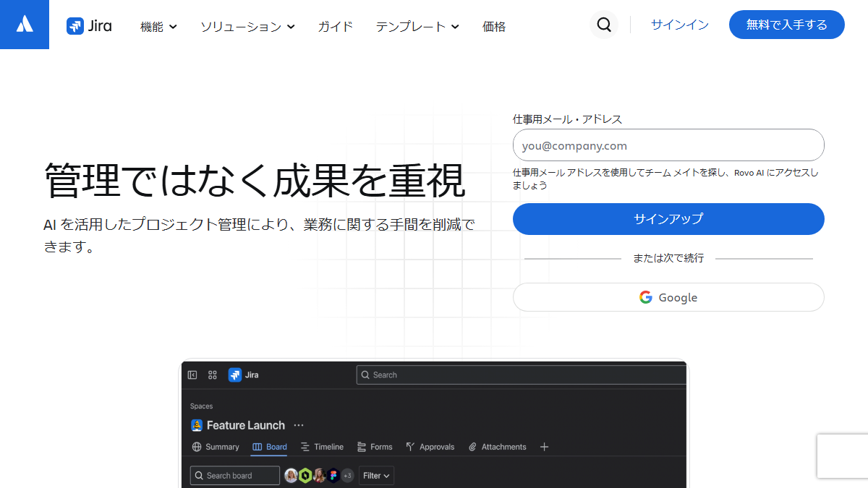
Task: Click the 無料で入手する button
Action: pos(787,25)
